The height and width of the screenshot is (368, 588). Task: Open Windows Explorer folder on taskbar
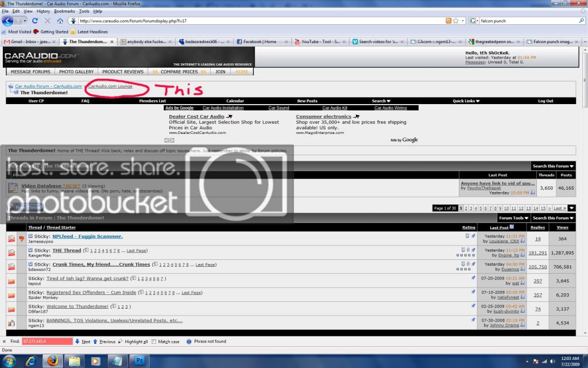click(x=74, y=361)
